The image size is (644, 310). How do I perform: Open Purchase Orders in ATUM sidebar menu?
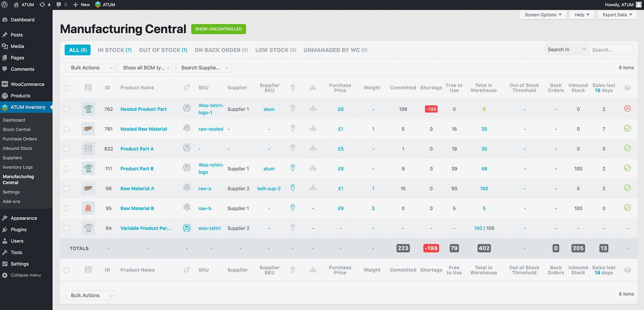(20, 139)
